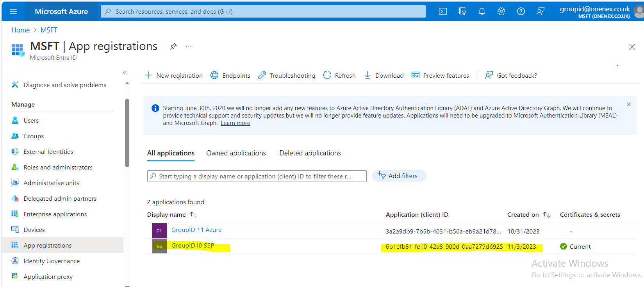The image size is (644, 287).
Task: Click the Enterprise applications icon
Action: pos(15,214)
